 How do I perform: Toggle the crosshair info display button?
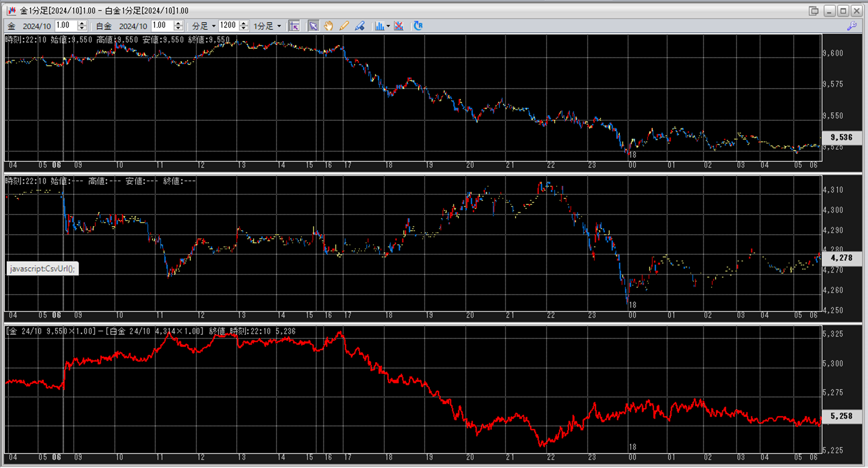click(x=295, y=26)
